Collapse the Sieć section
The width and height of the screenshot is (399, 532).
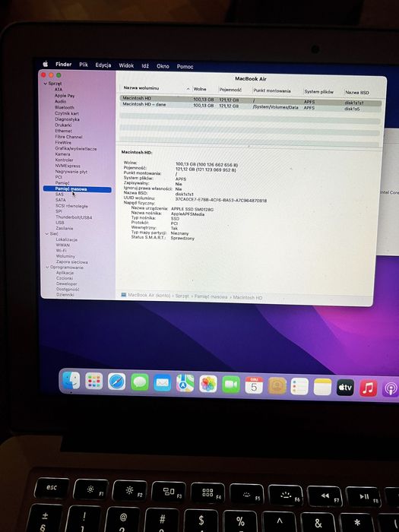pos(47,234)
